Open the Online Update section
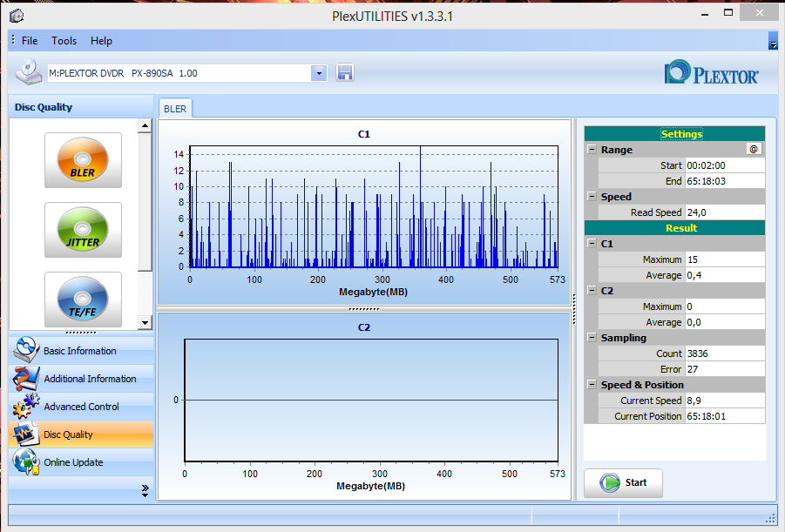This screenshot has height=532, width=785. (81, 462)
